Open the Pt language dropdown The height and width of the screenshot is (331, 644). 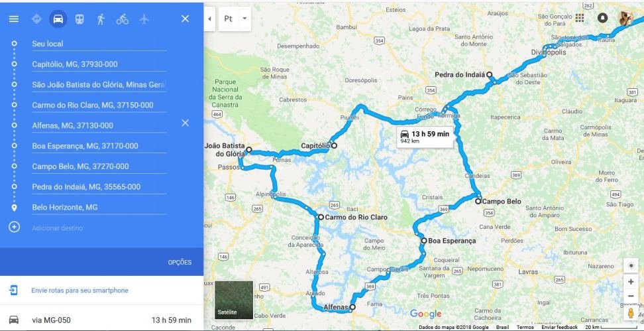[235, 19]
